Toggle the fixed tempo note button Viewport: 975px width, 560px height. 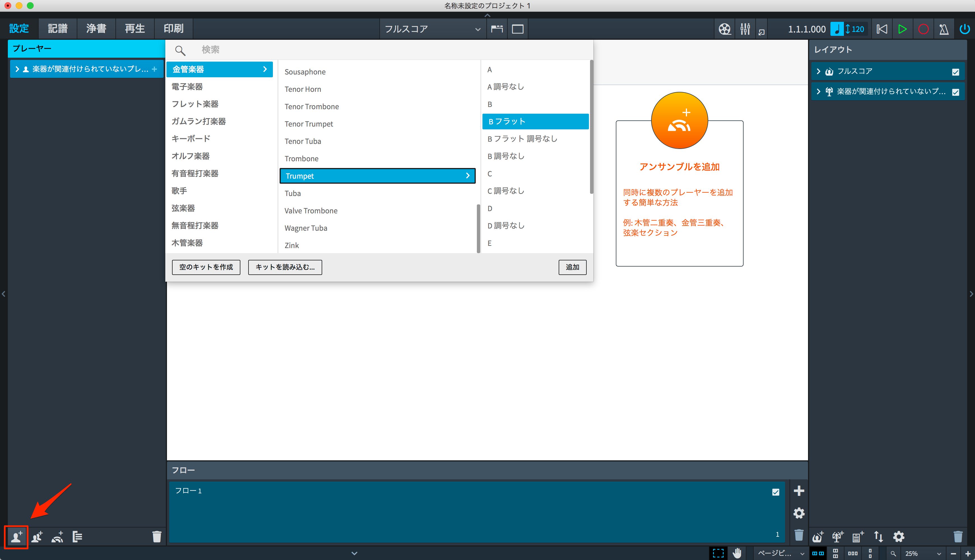(837, 29)
